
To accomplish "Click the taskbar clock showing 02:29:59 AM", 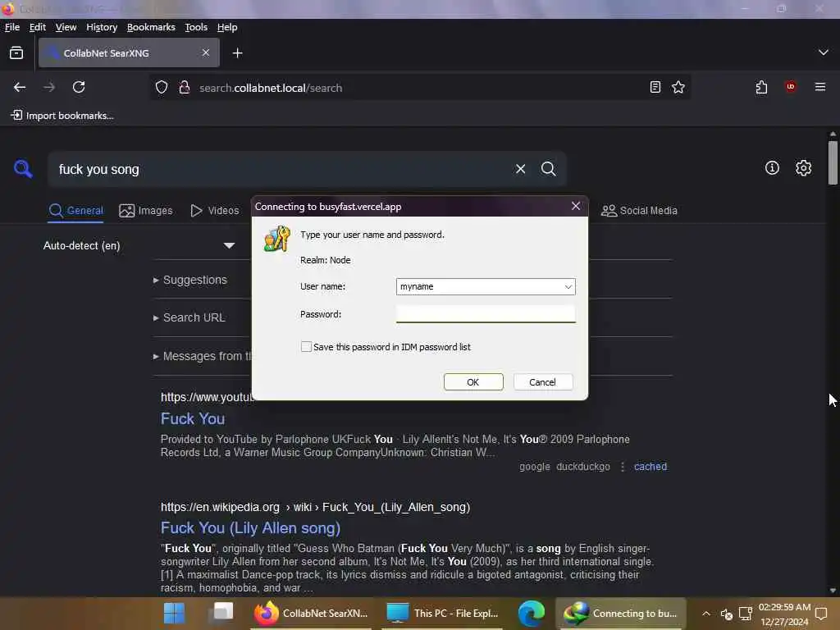I will [784, 614].
